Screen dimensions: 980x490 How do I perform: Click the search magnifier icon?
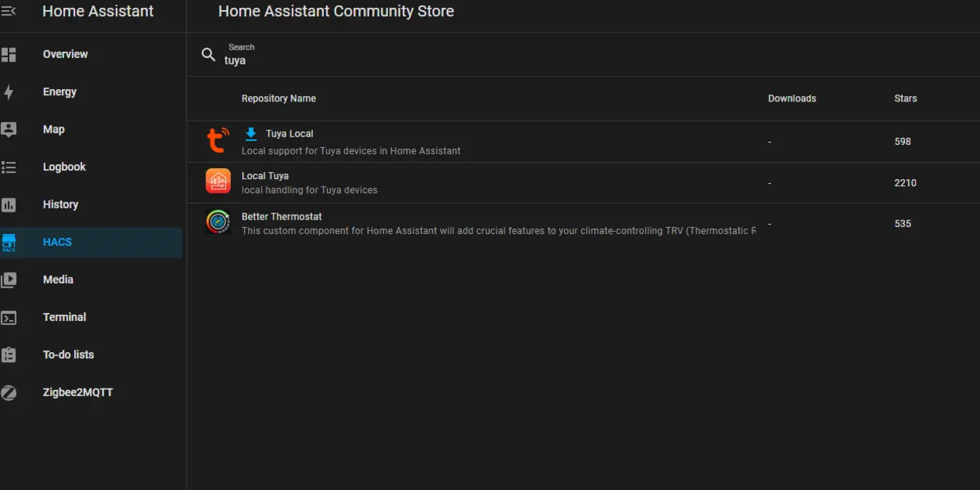click(x=208, y=54)
